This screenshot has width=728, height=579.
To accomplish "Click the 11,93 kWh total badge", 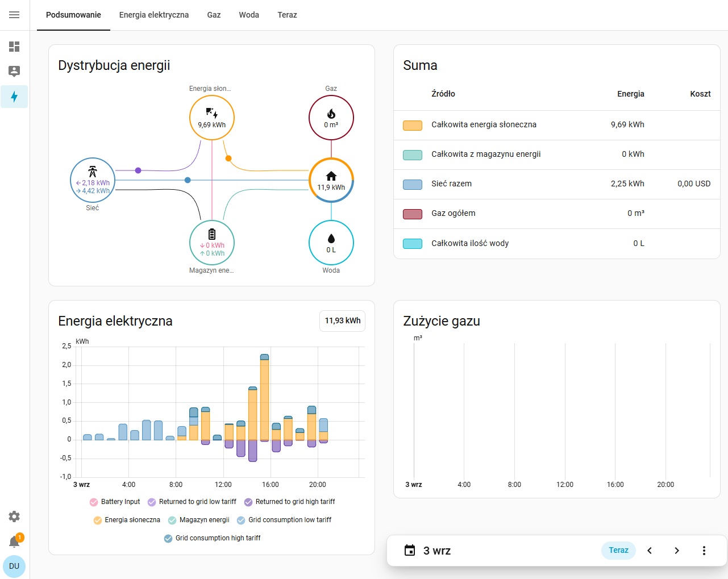I will [343, 320].
